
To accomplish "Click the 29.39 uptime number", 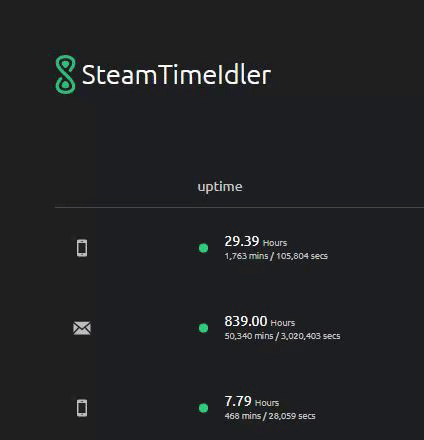I will point(242,241).
